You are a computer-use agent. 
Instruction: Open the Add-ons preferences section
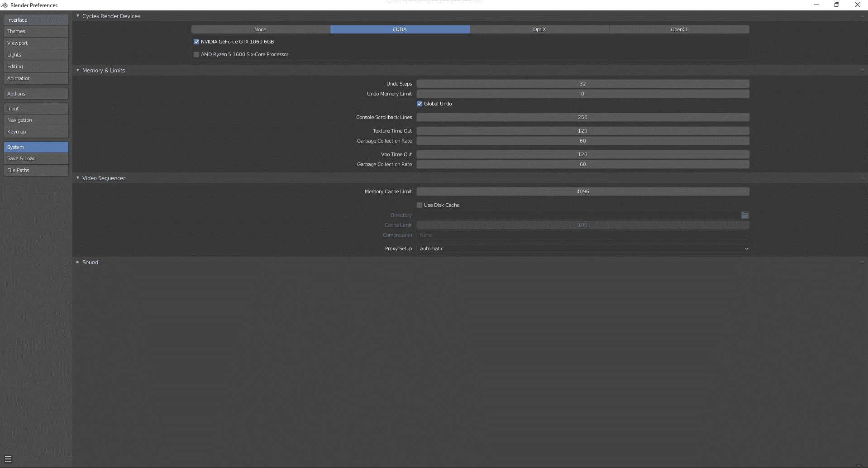click(36, 94)
